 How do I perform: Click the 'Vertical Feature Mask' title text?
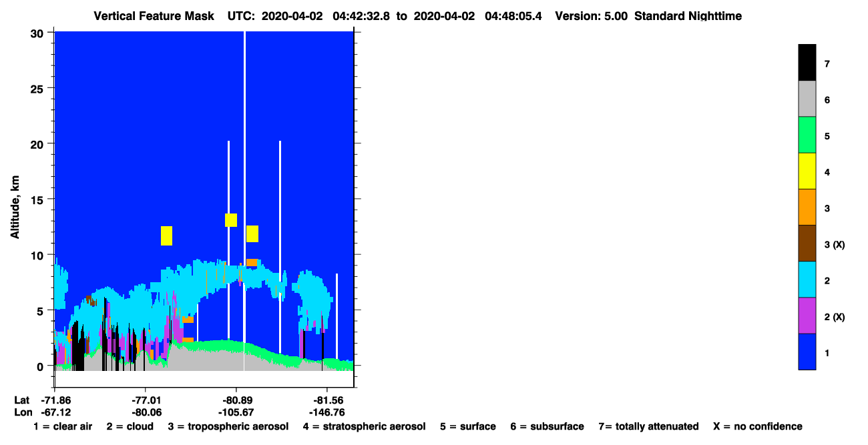155,16
